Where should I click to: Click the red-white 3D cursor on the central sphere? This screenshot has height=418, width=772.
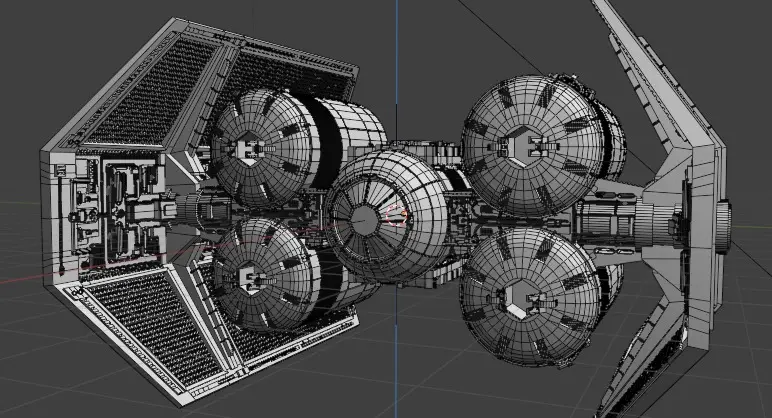(395, 216)
